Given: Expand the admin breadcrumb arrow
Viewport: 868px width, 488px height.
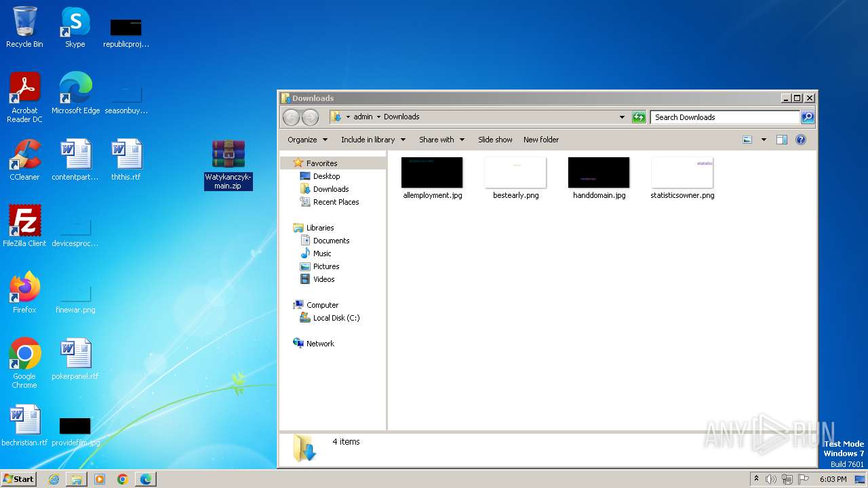Looking at the screenshot, I should [x=378, y=117].
